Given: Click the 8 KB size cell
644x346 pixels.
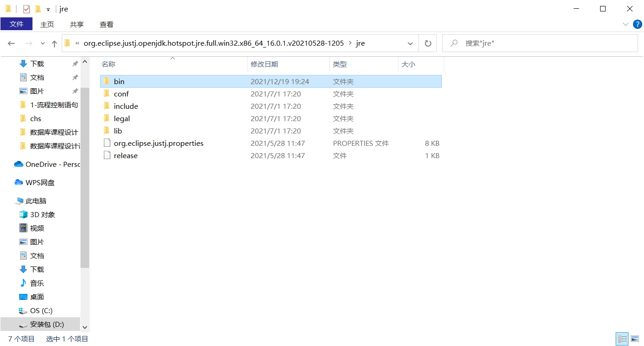Looking at the screenshot, I should tap(432, 143).
